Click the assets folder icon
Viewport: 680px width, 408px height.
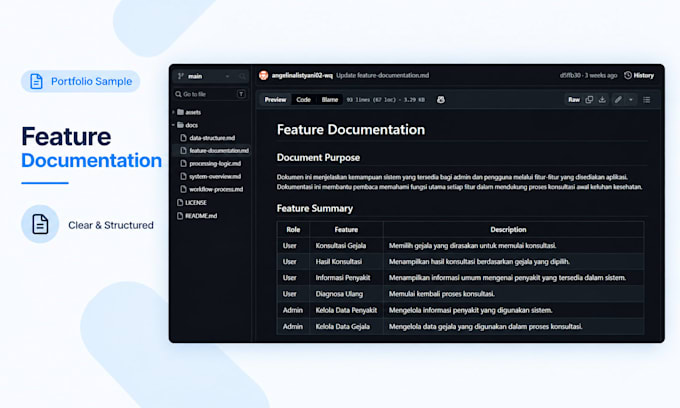(181, 112)
